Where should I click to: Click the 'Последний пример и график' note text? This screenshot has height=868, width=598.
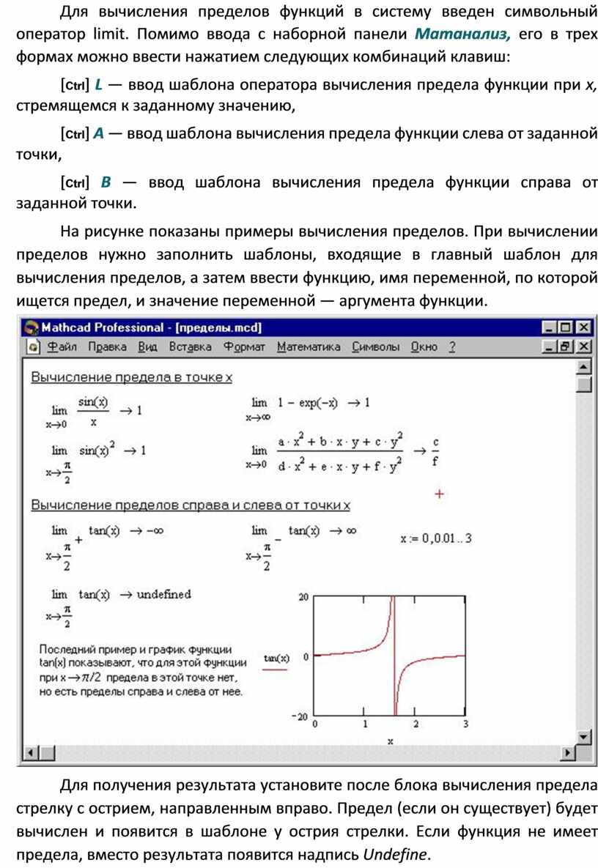[142, 670]
